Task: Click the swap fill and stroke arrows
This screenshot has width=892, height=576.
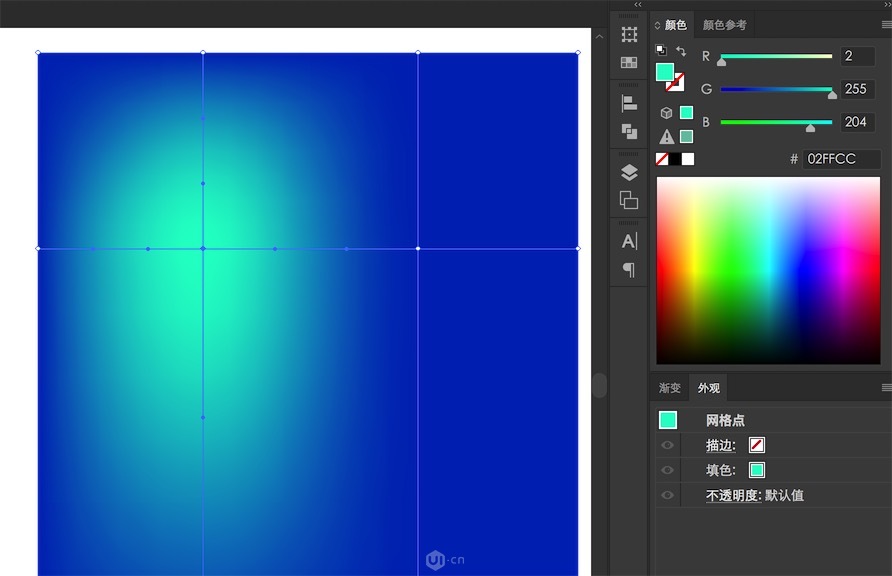Action: point(681,51)
